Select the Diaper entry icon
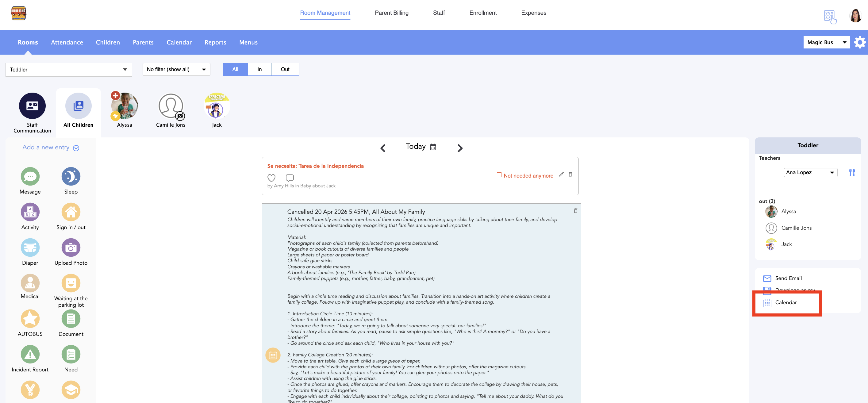The image size is (868, 403). pyautogui.click(x=30, y=247)
